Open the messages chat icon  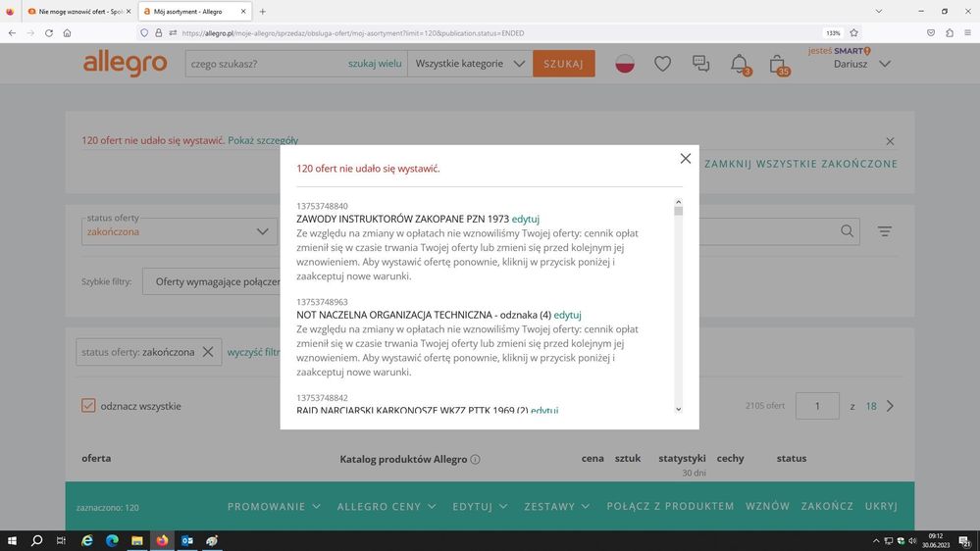pos(701,64)
